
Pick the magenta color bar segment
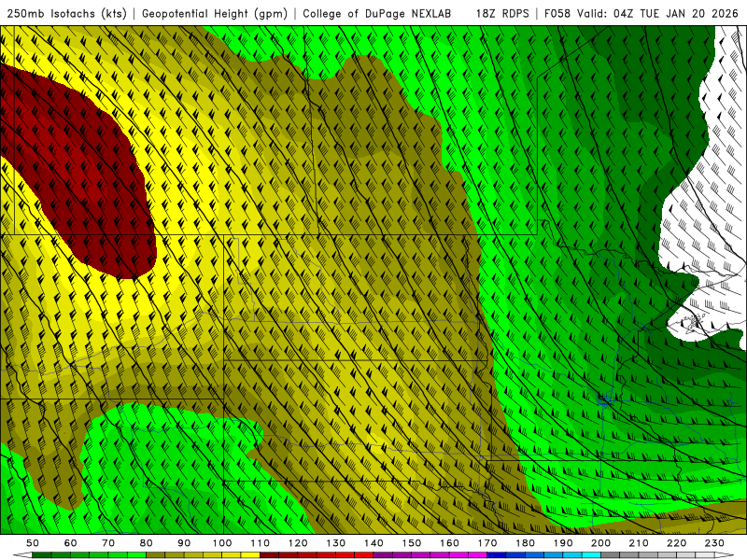click(x=477, y=554)
